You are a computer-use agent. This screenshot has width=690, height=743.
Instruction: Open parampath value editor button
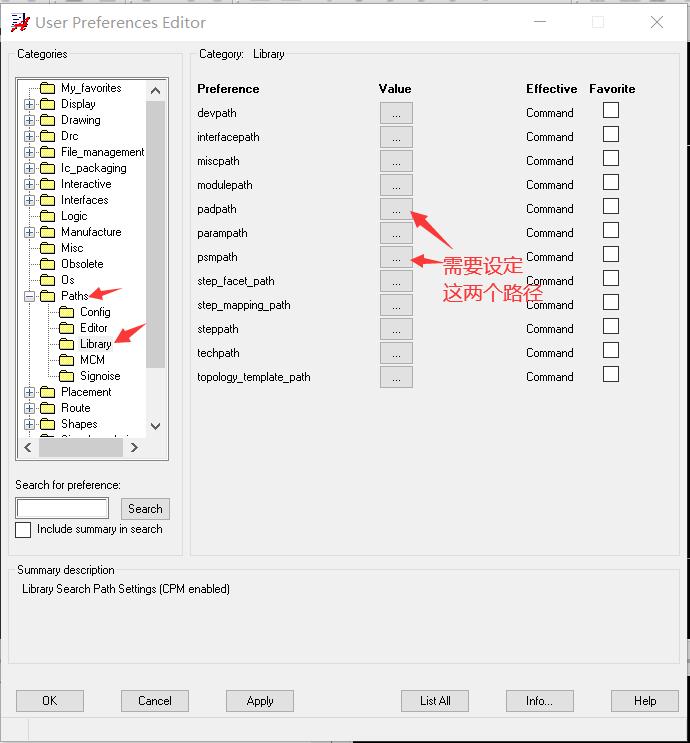pos(396,233)
